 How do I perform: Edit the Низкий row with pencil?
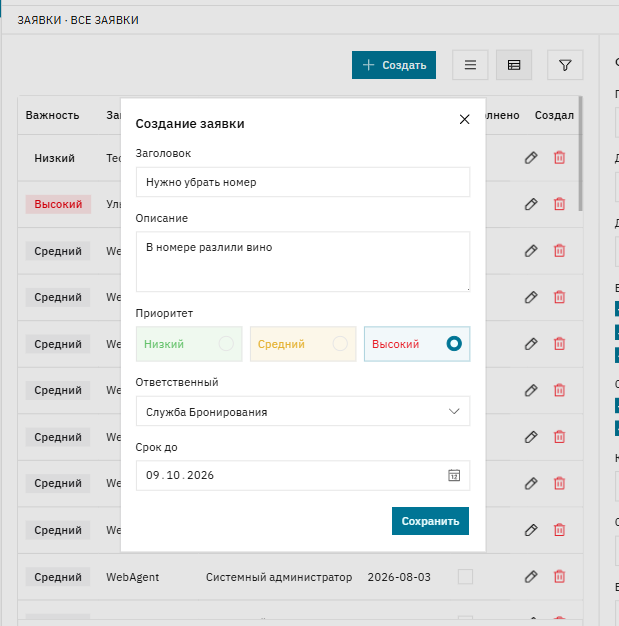point(531,158)
